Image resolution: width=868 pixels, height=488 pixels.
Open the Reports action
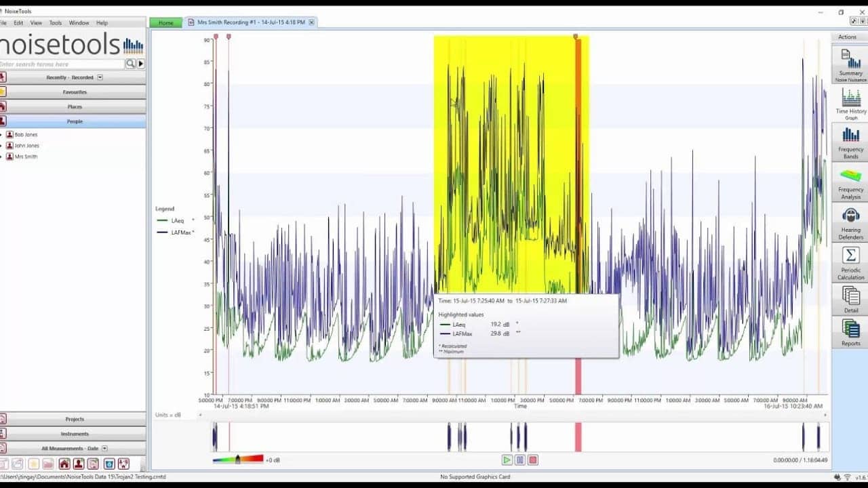click(850, 333)
